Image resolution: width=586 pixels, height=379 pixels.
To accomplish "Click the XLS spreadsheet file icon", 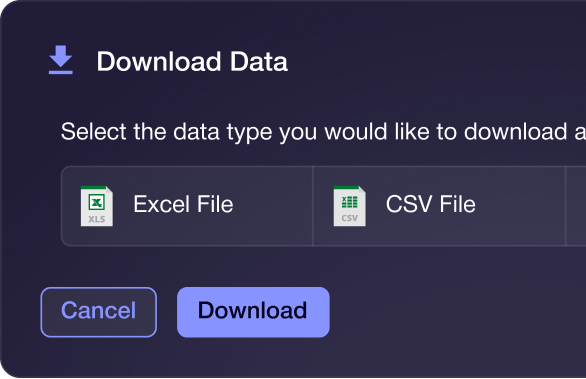I will (97, 206).
